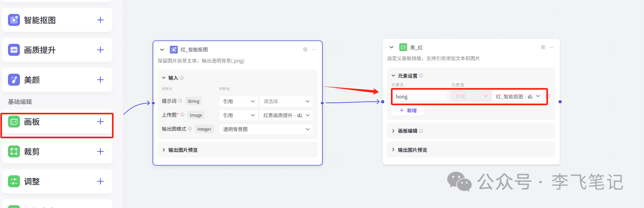The height and width of the screenshot is (208, 644).
Task: Add a 美颜 node with its plus
Action: (100, 80)
